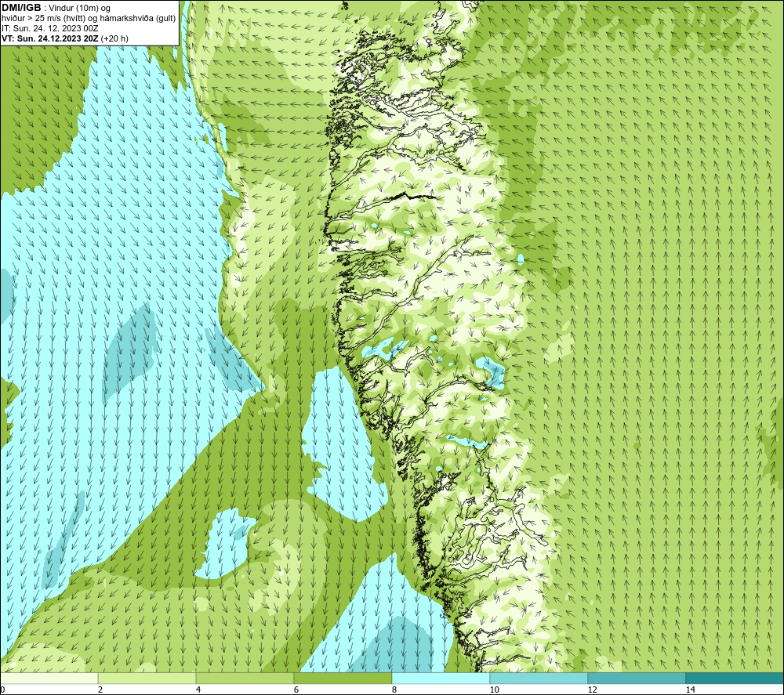Screen dimensions: 784x695
Task: Click the 'hviður > 25 m/s (hvítt)' text
Action: pyautogui.click(x=42, y=19)
